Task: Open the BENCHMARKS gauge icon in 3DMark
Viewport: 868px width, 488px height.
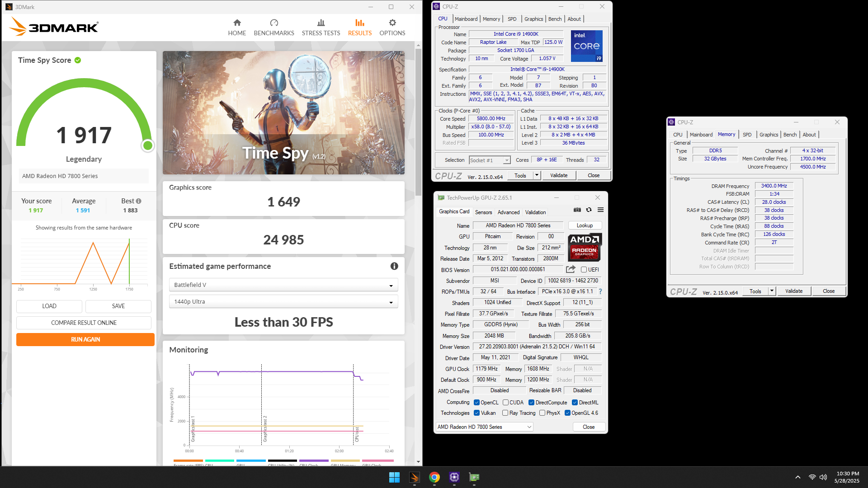Action: [274, 23]
